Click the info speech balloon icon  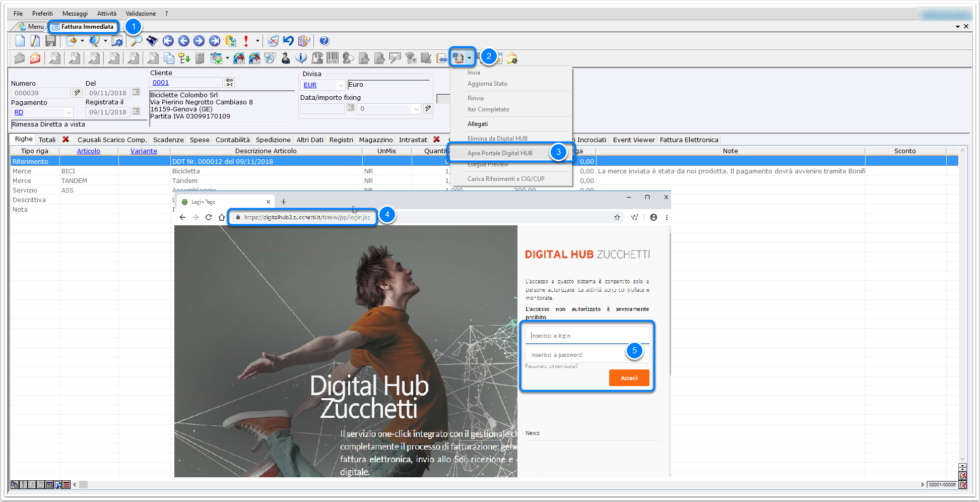[301, 58]
